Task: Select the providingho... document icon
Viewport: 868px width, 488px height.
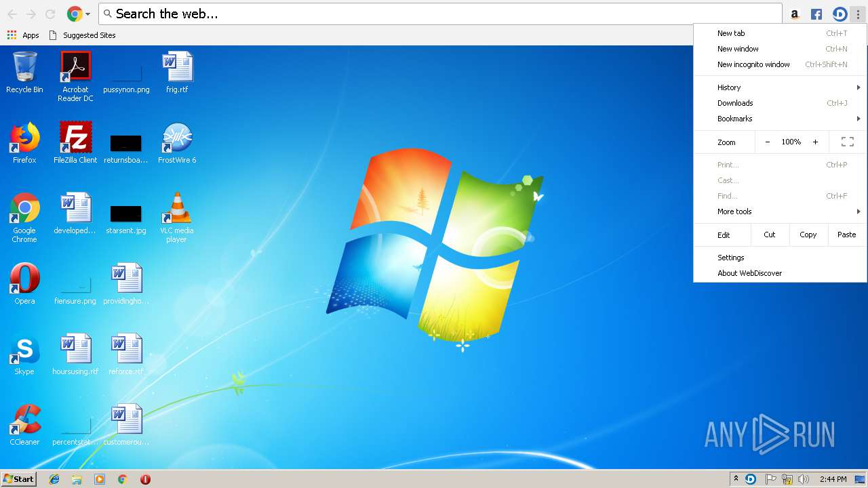Action: point(126,284)
